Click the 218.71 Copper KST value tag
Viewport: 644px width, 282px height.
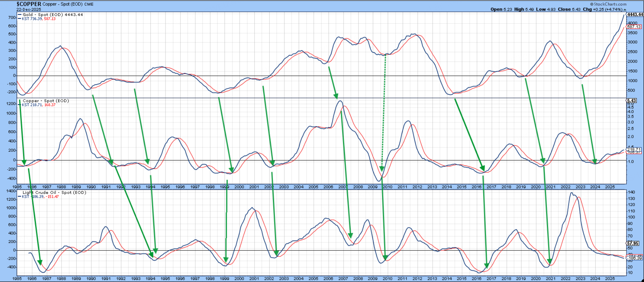(634, 149)
